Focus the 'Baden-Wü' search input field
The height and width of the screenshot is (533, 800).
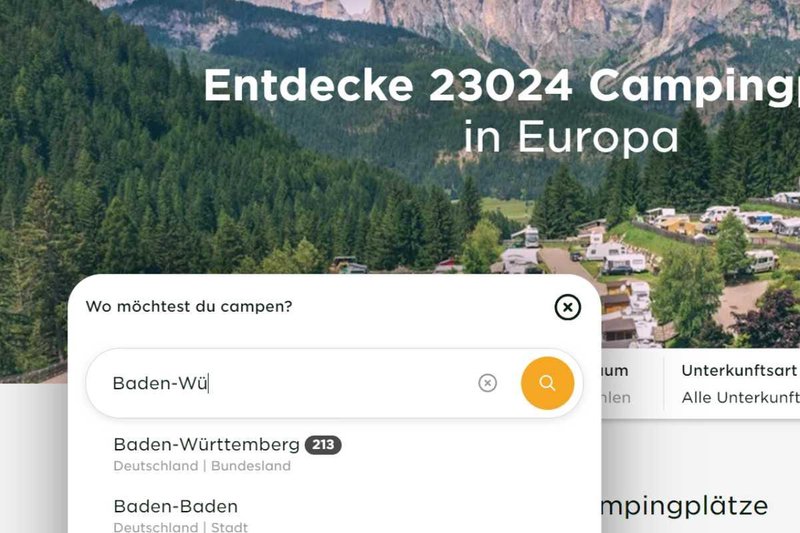pos(291,383)
